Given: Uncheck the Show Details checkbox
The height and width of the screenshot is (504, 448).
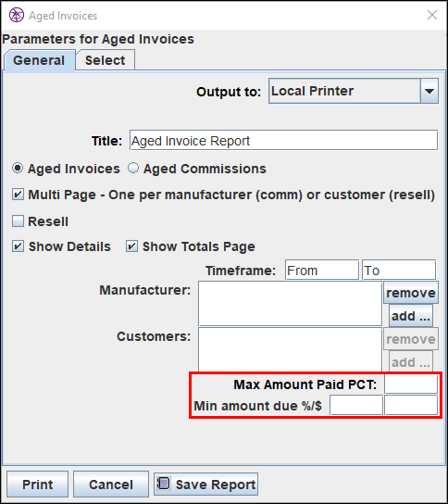Looking at the screenshot, I should (x=18, y=246).
